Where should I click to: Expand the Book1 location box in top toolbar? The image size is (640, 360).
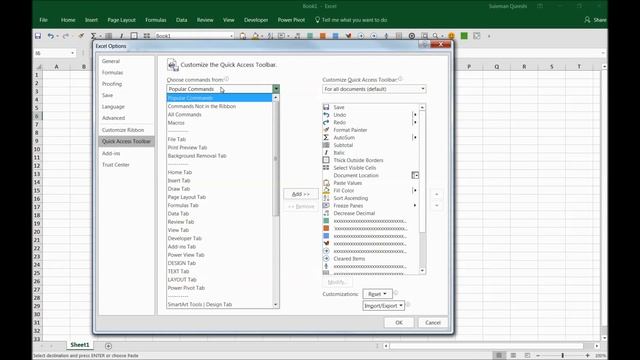coord(231,36)
